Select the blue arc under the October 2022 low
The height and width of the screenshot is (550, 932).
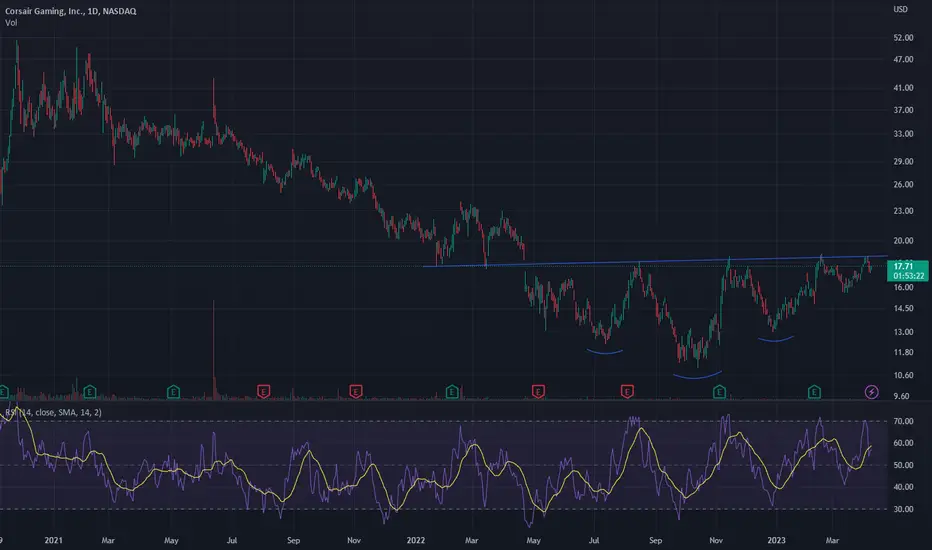[x=697, y=375]
